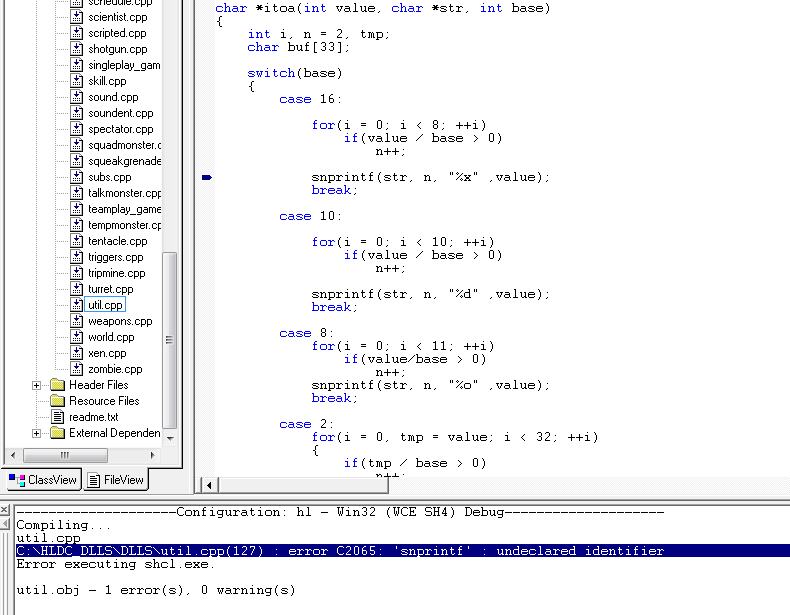Click the file icon beside sound.cpp
This screenshot has height=615, width=790.
tap(77, 97)
